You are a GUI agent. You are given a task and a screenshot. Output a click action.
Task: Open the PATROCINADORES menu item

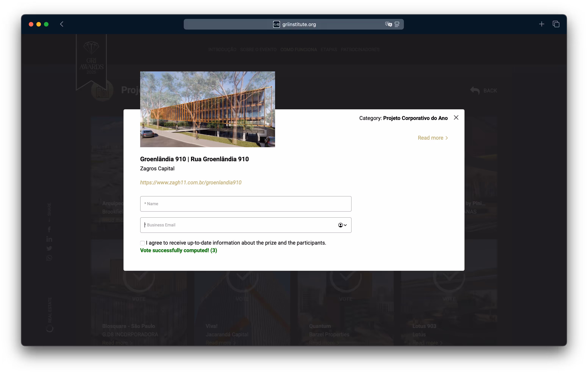pyautogui.click(x=360, y=50)
